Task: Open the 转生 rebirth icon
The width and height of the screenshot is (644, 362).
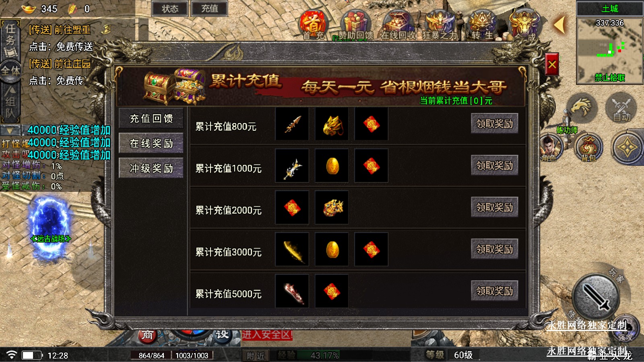Action: pyautogui.click(x=482, y=25)
